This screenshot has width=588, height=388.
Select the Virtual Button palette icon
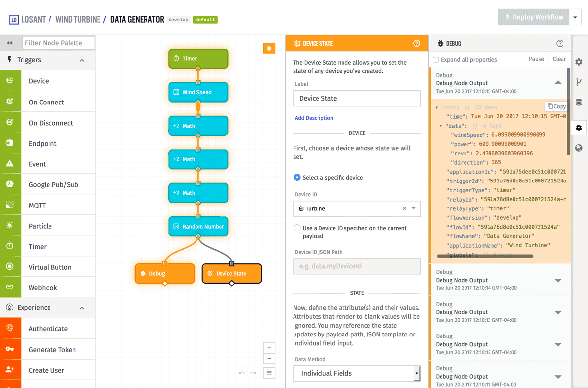[x=10, y=267]
